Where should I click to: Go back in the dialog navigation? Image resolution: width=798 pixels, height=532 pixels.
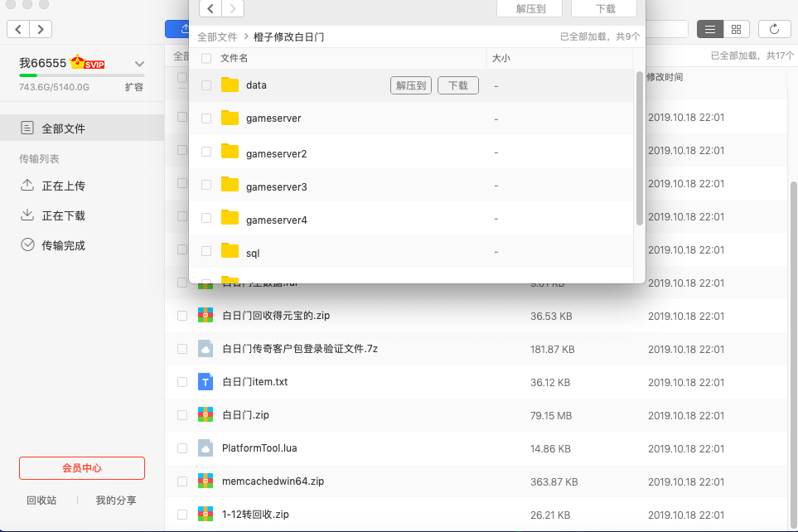pyautogui.click(x=210, y=8)
